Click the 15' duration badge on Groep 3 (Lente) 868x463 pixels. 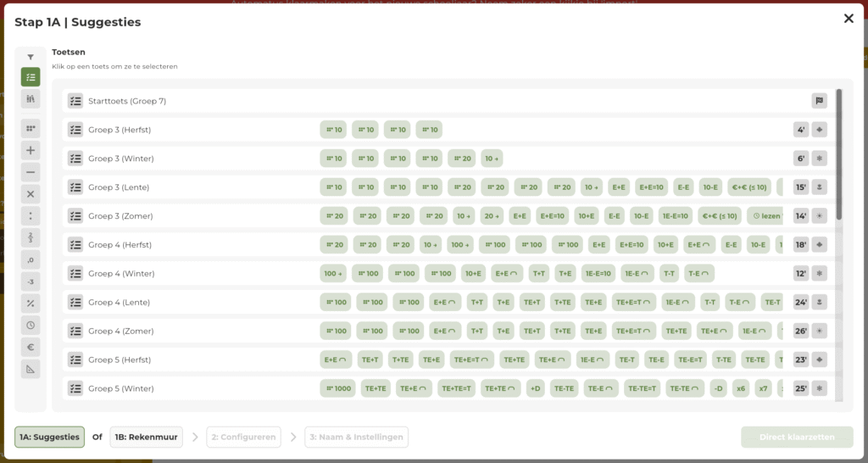800,187
